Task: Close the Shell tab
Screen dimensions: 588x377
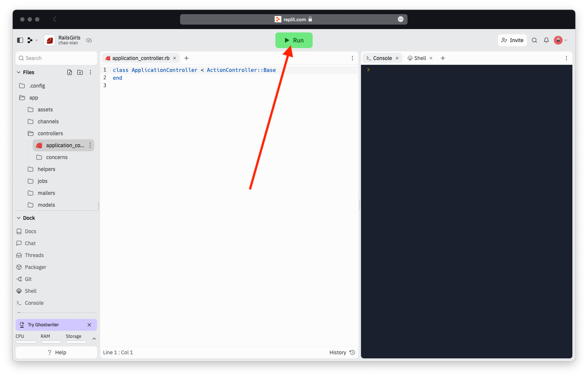Action: (x=431, y=58)
